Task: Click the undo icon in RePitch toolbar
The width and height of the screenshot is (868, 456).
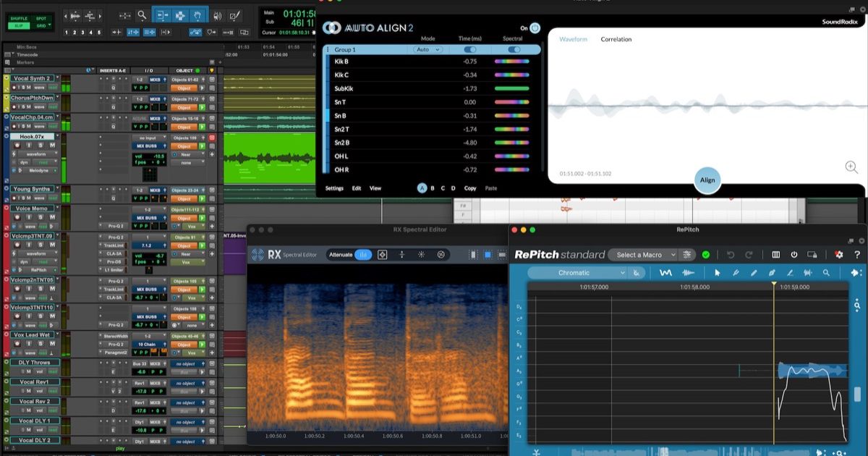Action: click(729, 255)
